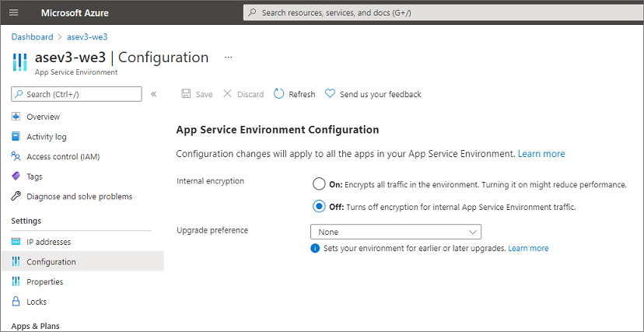Click the Refresh toolbar icon
Viewport: 644px width, 332px height.
(279, 94)
